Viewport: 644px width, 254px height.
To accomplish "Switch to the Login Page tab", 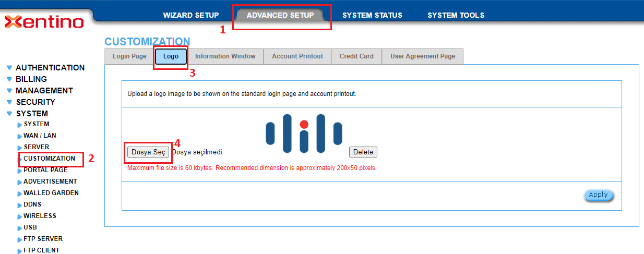I will pyautogui.click(x=129, y=56).
